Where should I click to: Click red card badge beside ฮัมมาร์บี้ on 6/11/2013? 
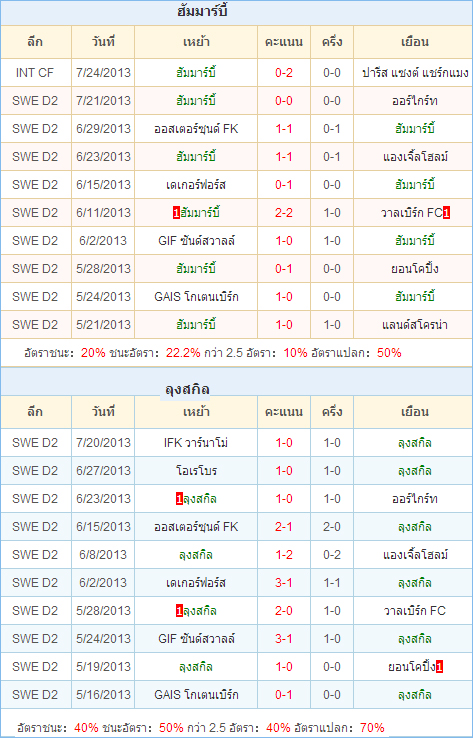(176, 213)
